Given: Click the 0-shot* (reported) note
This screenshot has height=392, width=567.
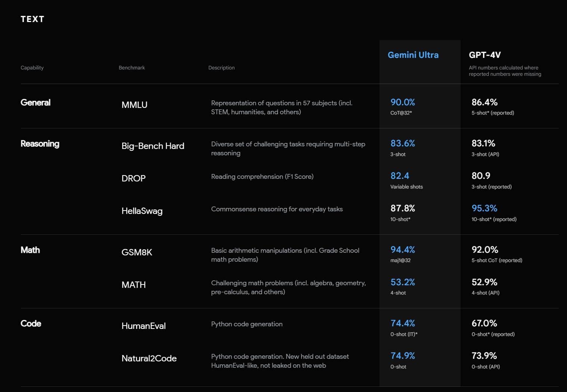Looking at the screenshot, I should 493,334.
